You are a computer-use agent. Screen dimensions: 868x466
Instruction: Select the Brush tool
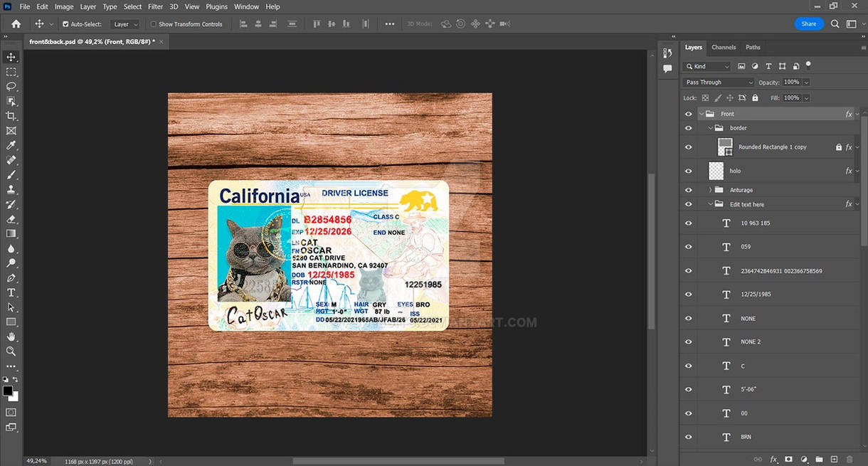click(11, 175)
